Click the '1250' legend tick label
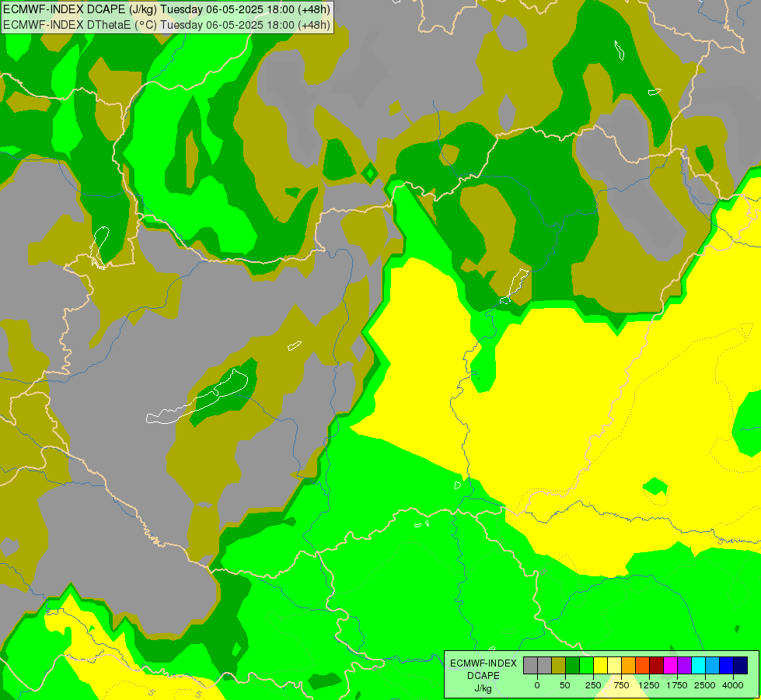Screen dimensions: 761x700 pos(649,685)
